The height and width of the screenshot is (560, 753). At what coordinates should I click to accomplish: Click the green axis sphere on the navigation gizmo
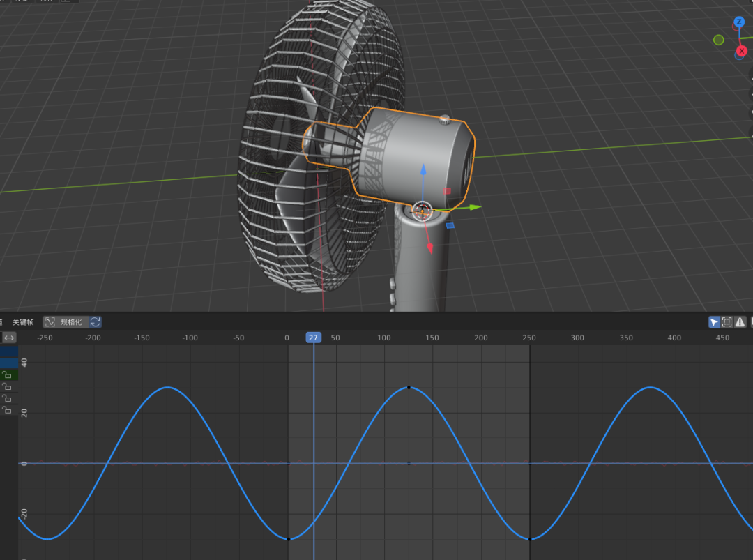(x=718, y=40)
